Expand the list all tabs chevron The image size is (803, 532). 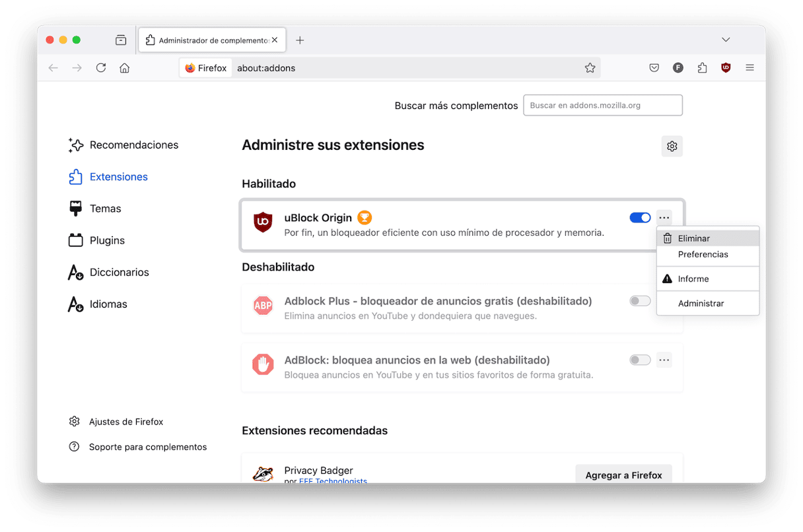726,40
